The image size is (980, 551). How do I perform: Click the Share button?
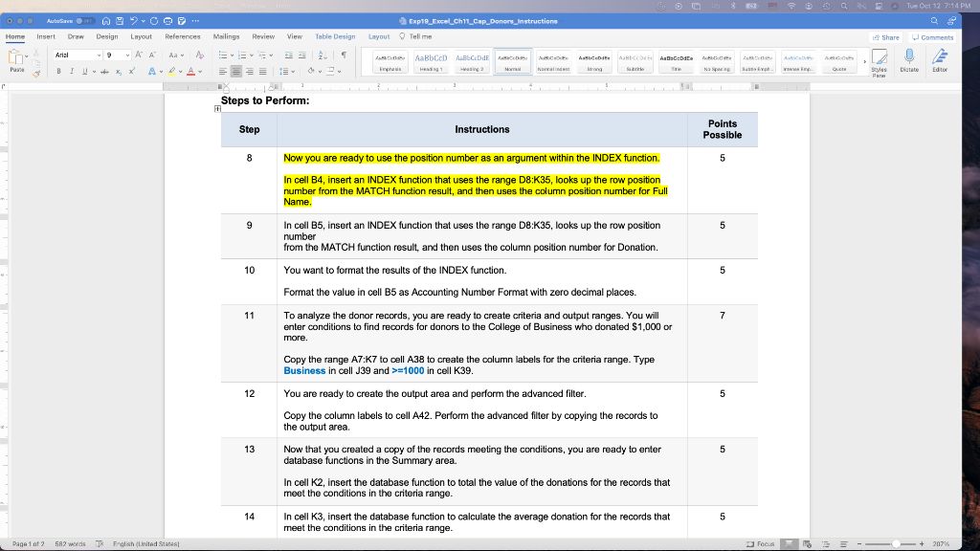click(x=885, y=36)
